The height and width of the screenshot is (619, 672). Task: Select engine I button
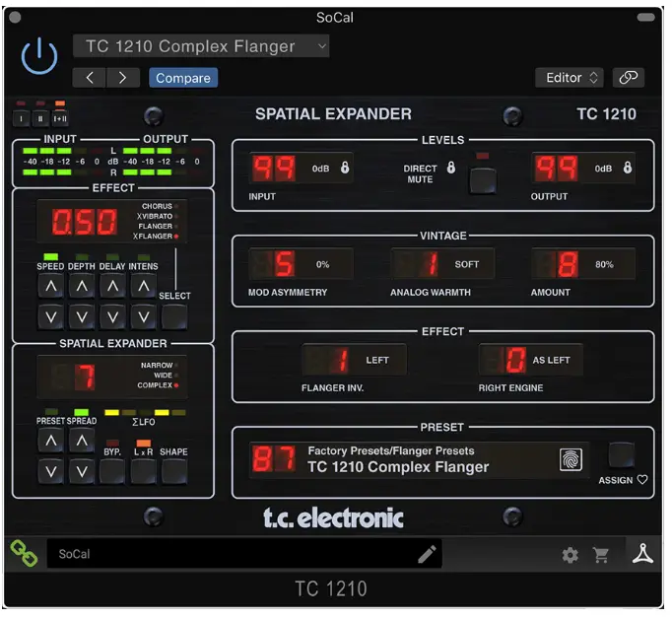click(21, 118)
